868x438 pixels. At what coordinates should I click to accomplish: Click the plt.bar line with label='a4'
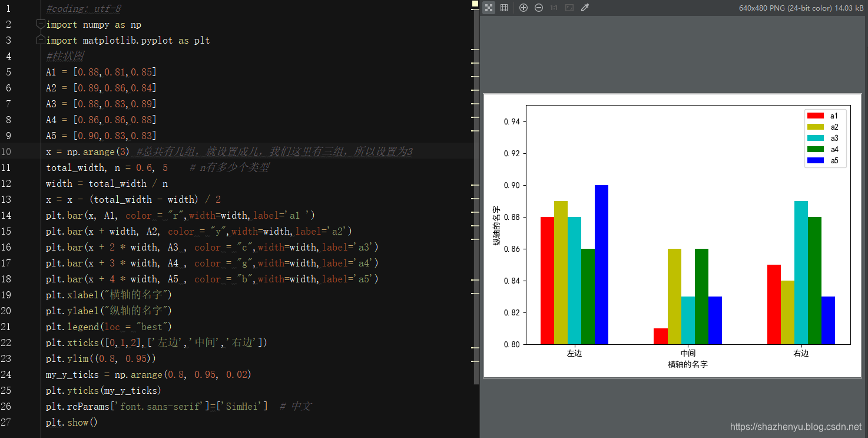click(x=213, y=263)
